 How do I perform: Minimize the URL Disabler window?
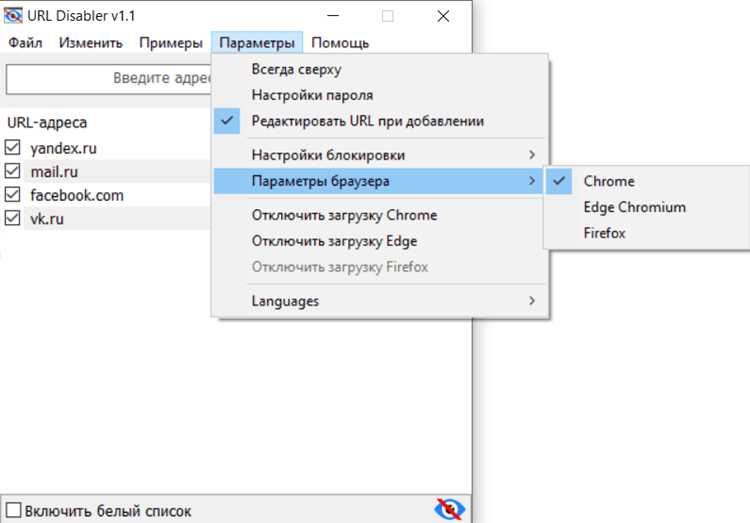(x=333, y=16)
